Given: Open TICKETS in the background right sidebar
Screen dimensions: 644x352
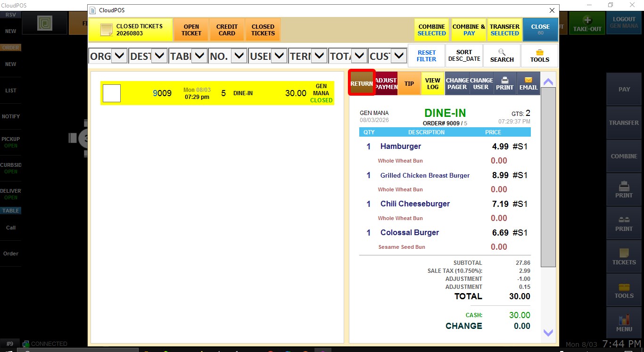Looking at the screenshot, I should (x=624, y=256).
